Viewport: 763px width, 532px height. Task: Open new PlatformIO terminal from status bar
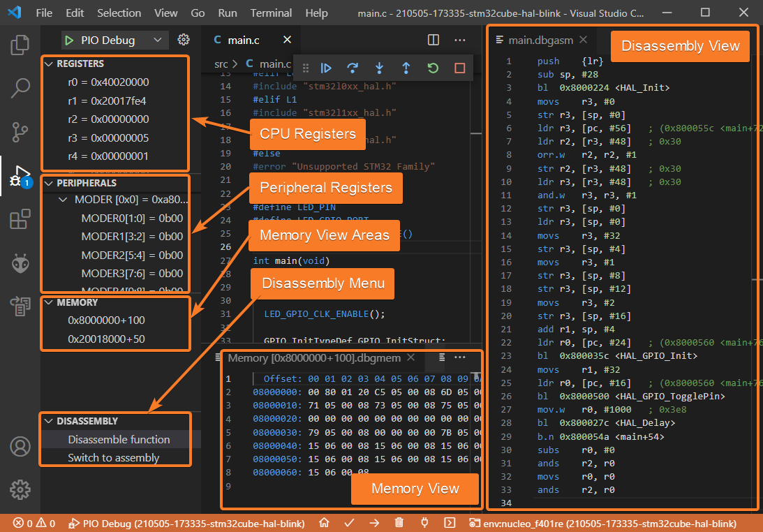tap(450, 523)
